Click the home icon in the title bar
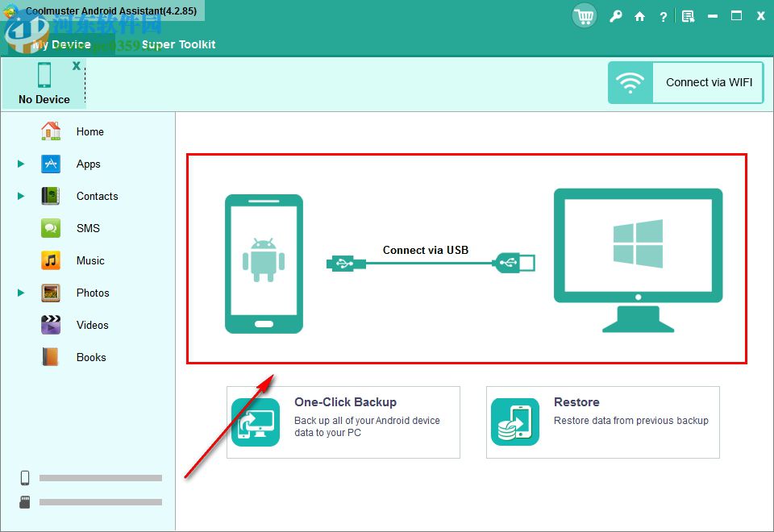The image size is (774, 532). pyautogui.click(x=639, y=15)
